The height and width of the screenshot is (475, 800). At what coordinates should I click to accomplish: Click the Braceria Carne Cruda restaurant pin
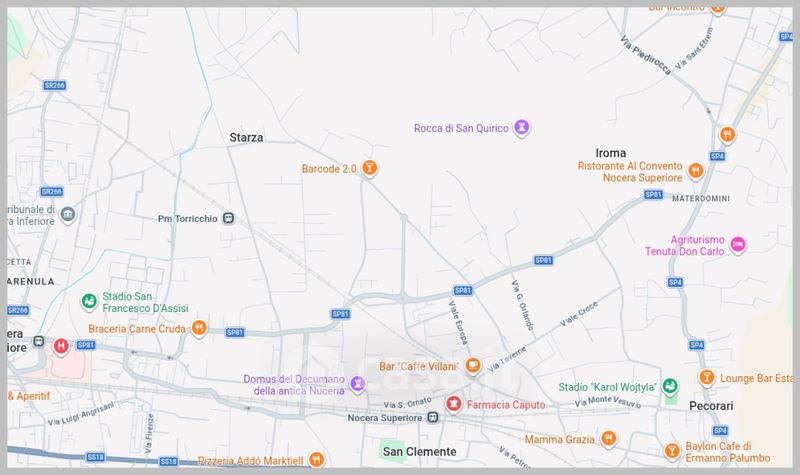pyautogui.click(x=199, y=327)
